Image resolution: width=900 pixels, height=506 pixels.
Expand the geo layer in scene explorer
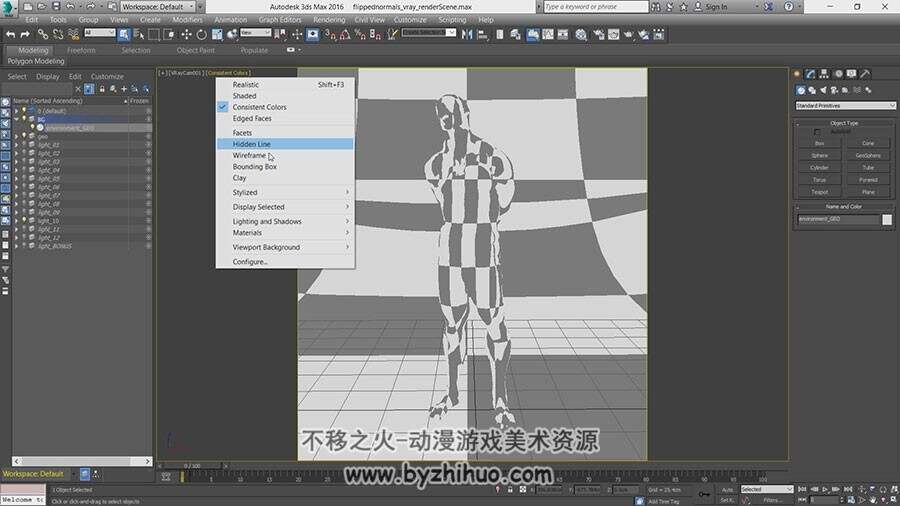[17, 136]
